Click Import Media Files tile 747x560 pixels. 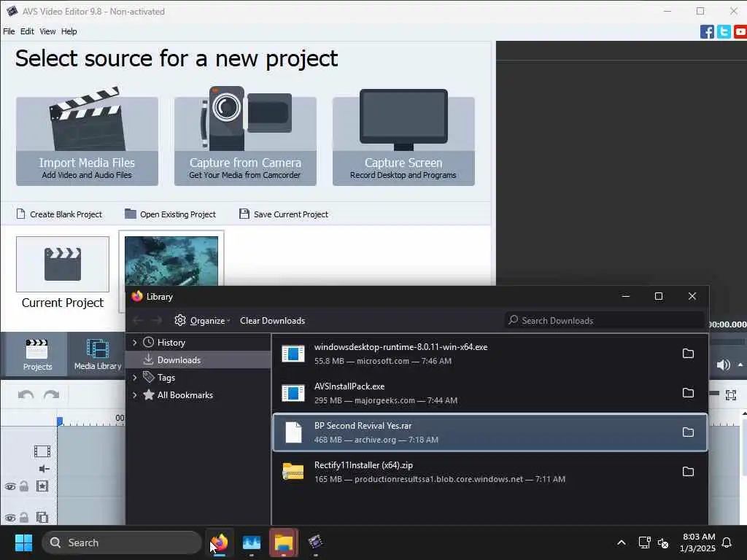pos(88,141)
